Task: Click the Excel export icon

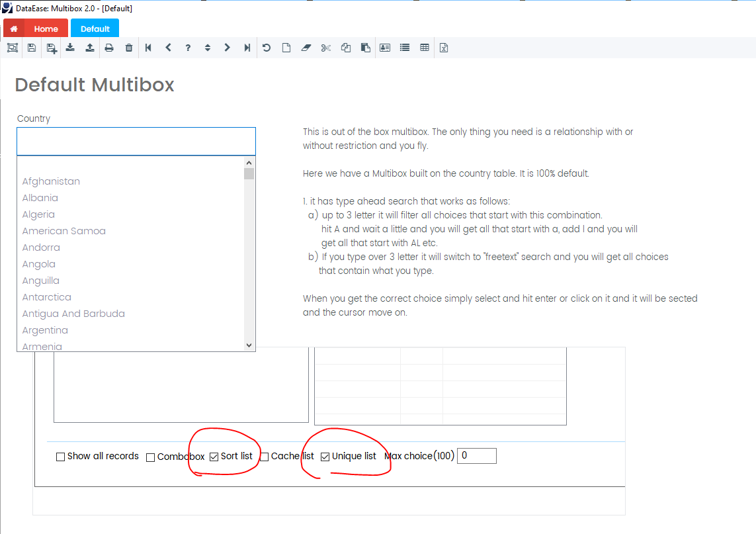Action: (x=444, y=48)
